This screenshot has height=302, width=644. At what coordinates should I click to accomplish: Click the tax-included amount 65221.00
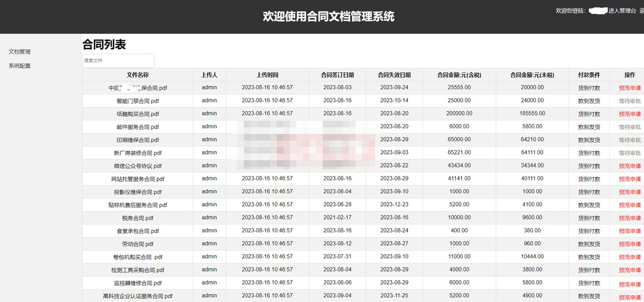pos(459,152)
